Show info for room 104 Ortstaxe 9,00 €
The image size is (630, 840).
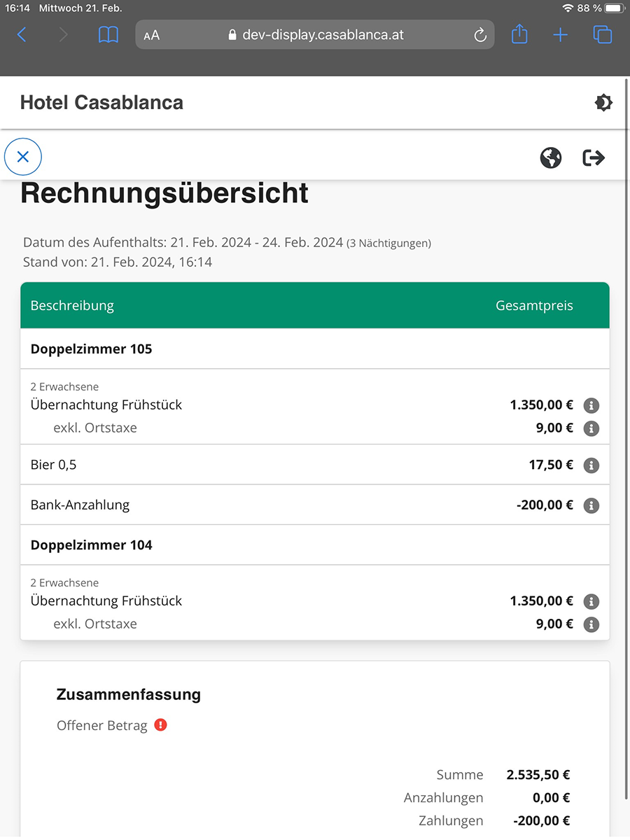591,624
